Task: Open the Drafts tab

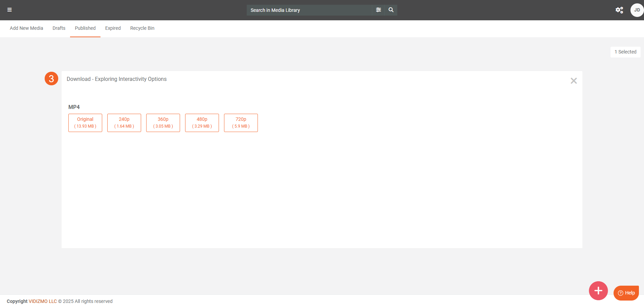Action: [x=59, y=28]
